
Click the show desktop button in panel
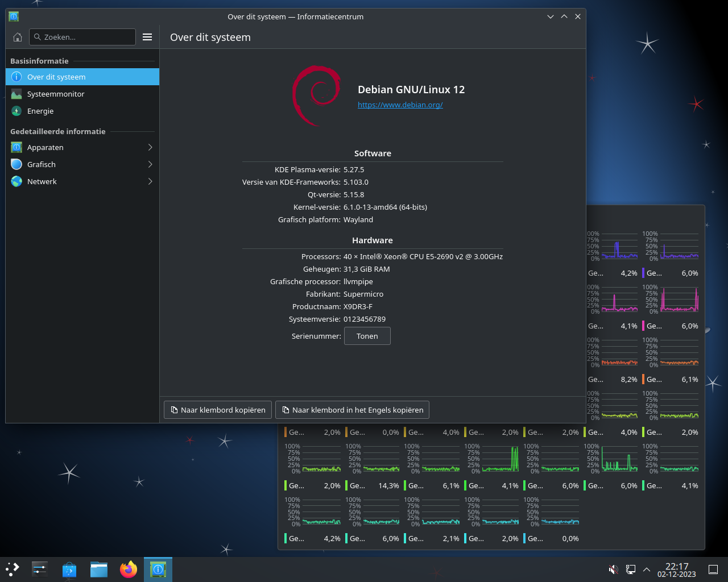[713, 569]
